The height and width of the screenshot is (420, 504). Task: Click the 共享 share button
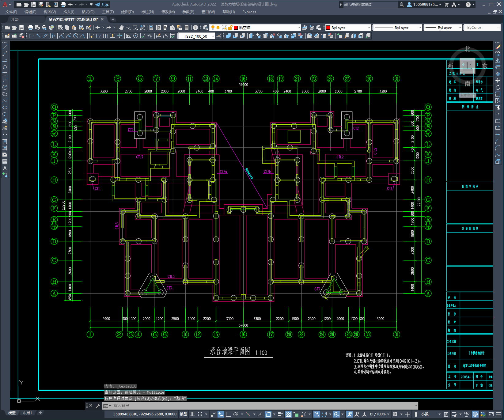coord(102,4)
